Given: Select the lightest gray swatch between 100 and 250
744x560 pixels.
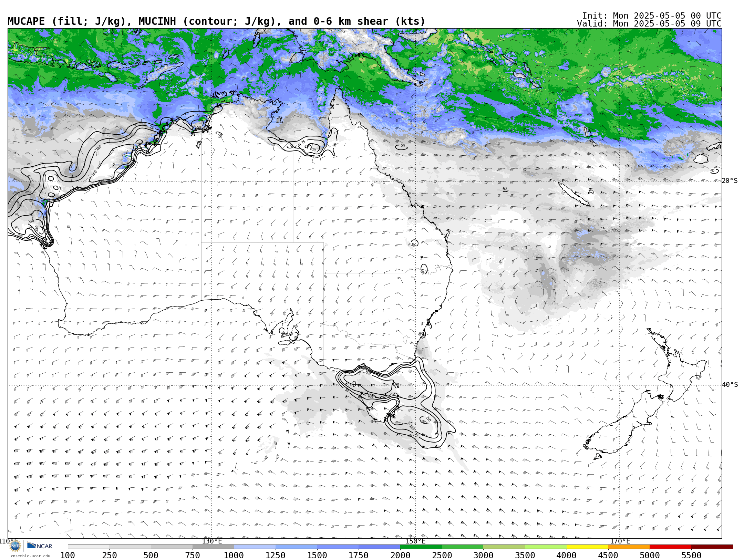Looking at the screenshot, I should [89, 547].
